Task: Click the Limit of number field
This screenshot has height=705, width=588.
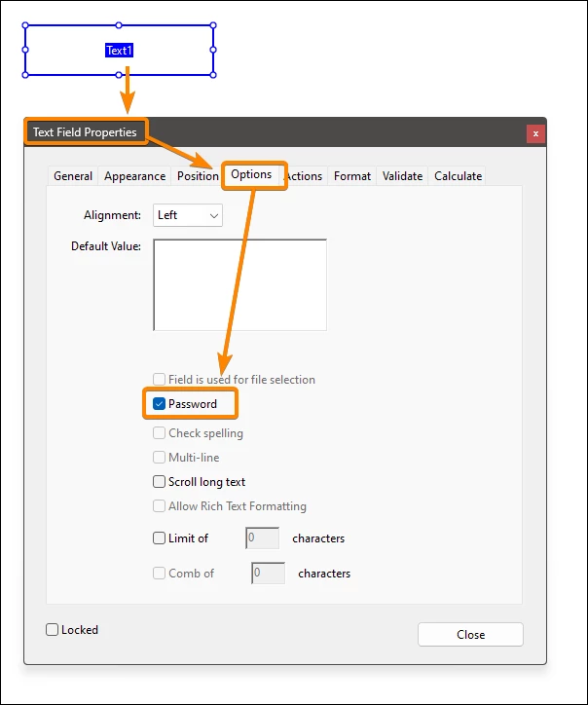Action: pos(263,538)
